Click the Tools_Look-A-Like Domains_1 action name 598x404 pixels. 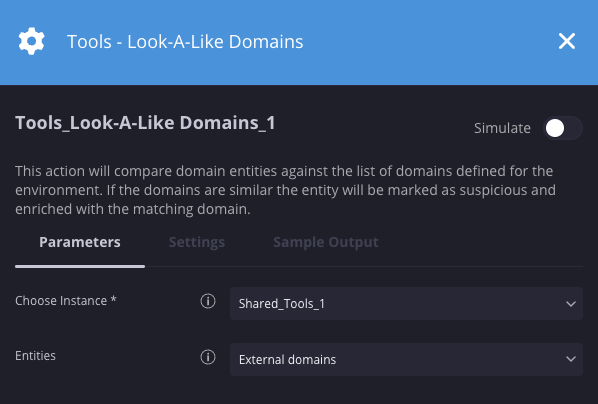[x=145, y=123]
